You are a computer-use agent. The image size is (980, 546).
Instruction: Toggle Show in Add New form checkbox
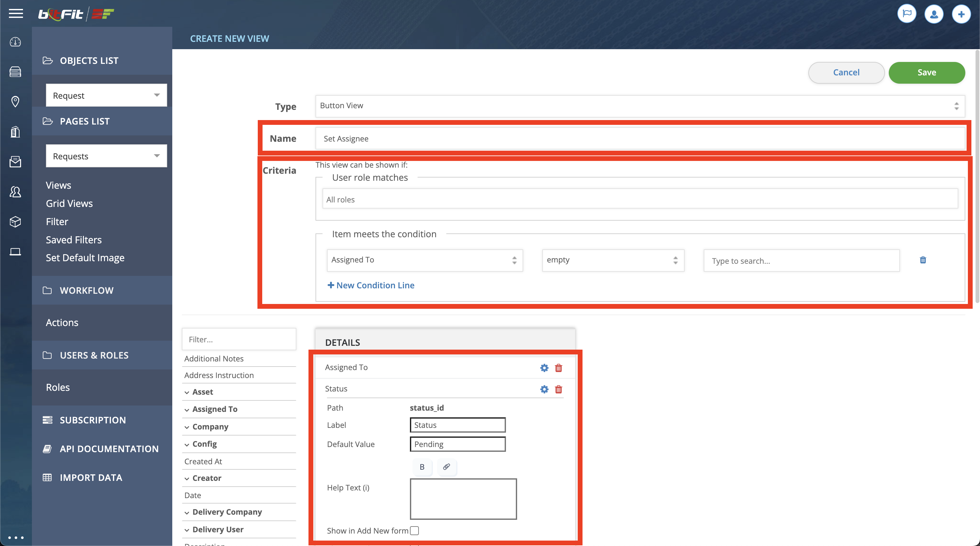[415, 531]
